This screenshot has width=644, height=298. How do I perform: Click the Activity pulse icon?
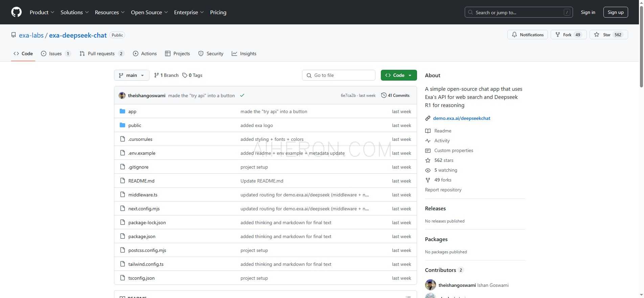click(x=428, y=141)
